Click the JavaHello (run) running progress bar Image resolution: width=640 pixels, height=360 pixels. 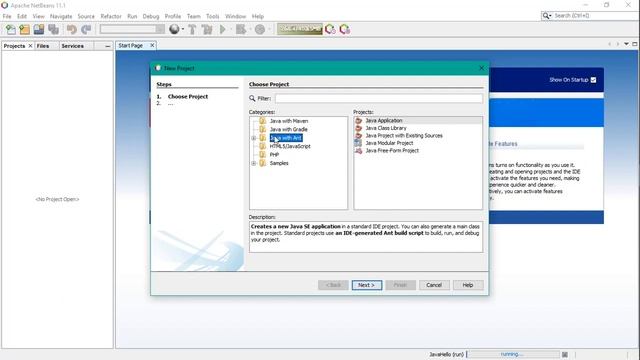click(x=513, y=354)
